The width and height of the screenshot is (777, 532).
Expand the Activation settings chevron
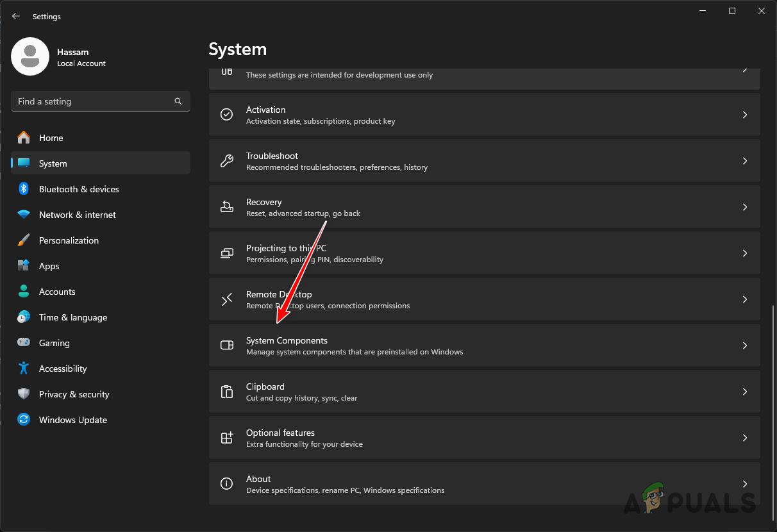[744, 114]
